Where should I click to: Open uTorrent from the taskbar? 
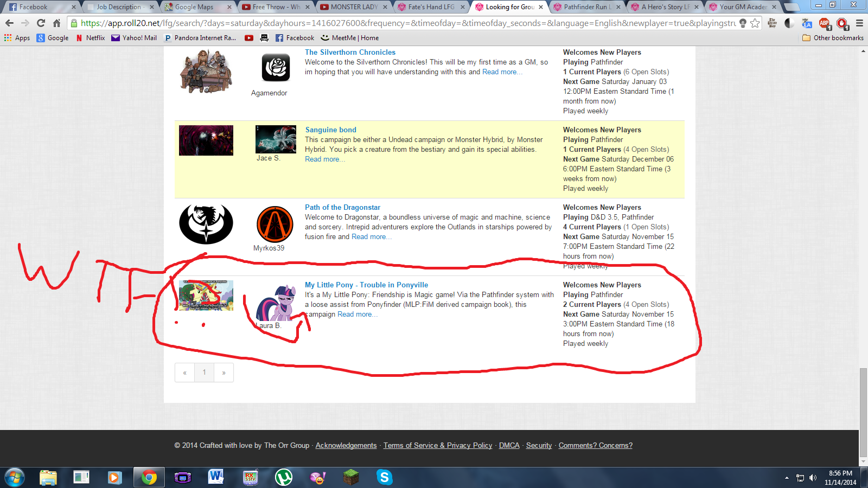pos(283,477)
